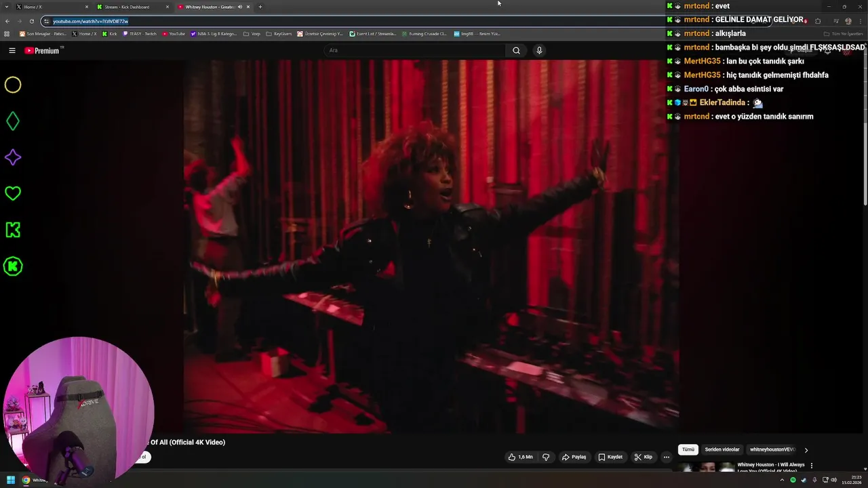Open the Kick bookmark
The width and height of the screenshot is (868, 488).
(x=110, y=33)
